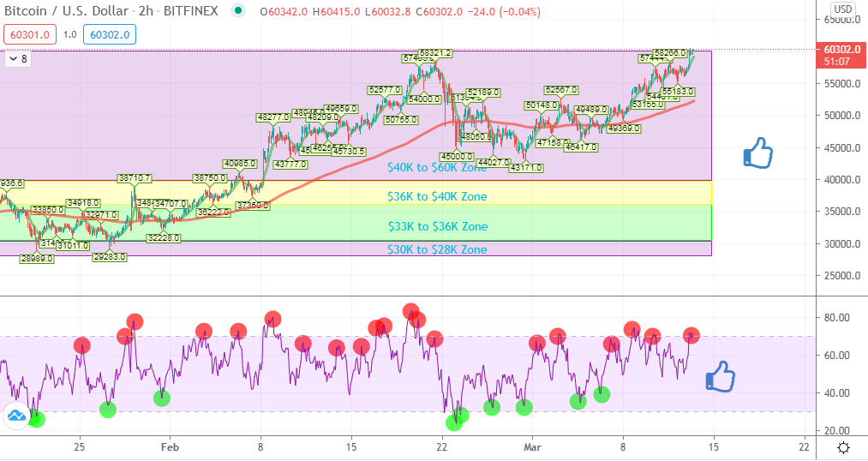Click the TradingView cloud logo icon

16,416
